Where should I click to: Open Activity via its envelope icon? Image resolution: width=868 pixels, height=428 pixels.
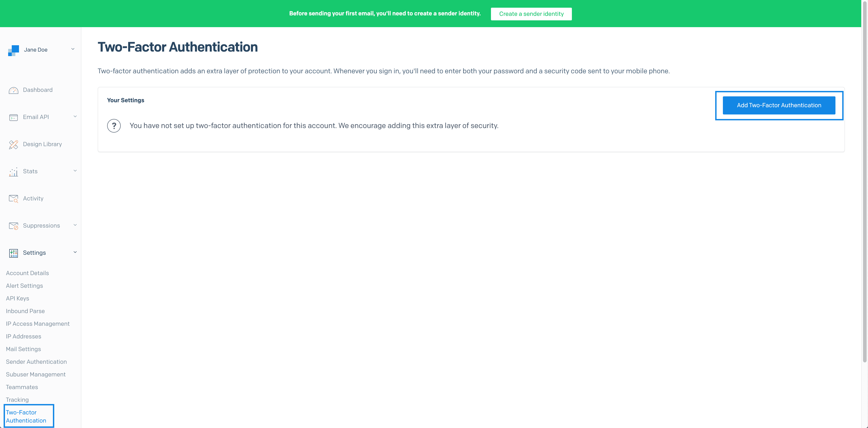[13, 198]
